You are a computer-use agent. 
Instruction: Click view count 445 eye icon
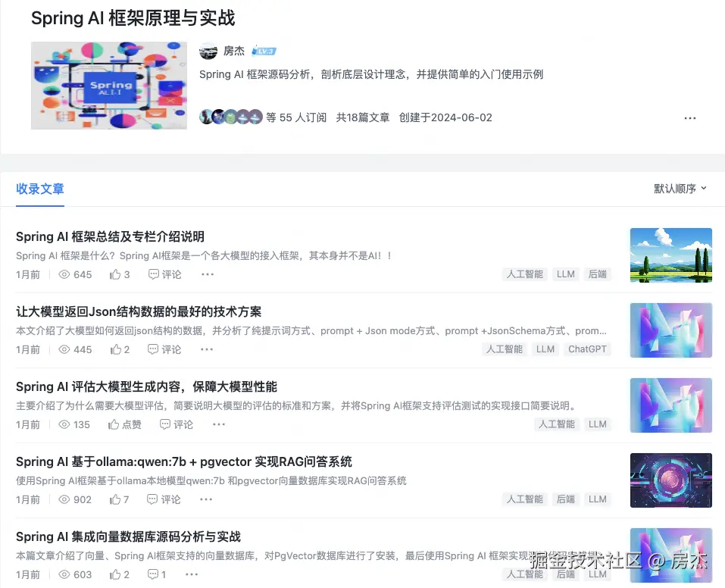64,349
